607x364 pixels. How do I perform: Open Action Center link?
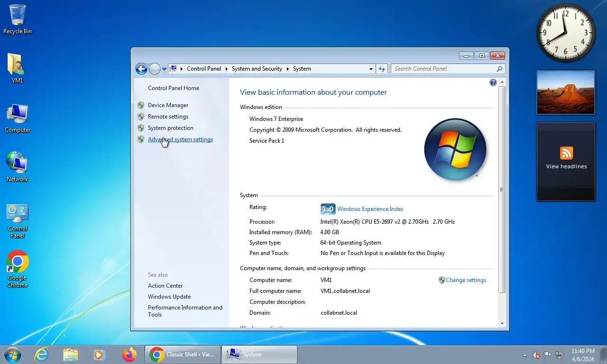[165, 286]
